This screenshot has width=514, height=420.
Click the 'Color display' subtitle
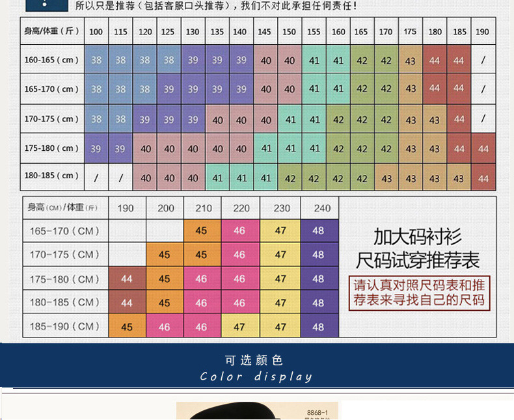click(256, 376)
